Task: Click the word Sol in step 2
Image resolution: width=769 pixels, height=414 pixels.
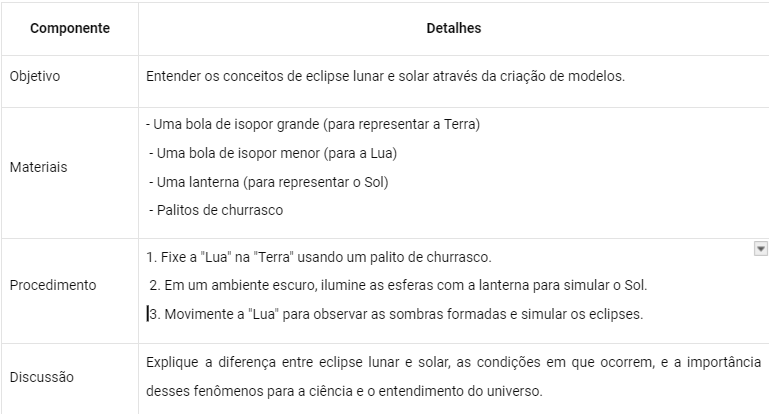Action: pyautogui.click(x=636, y=285)
